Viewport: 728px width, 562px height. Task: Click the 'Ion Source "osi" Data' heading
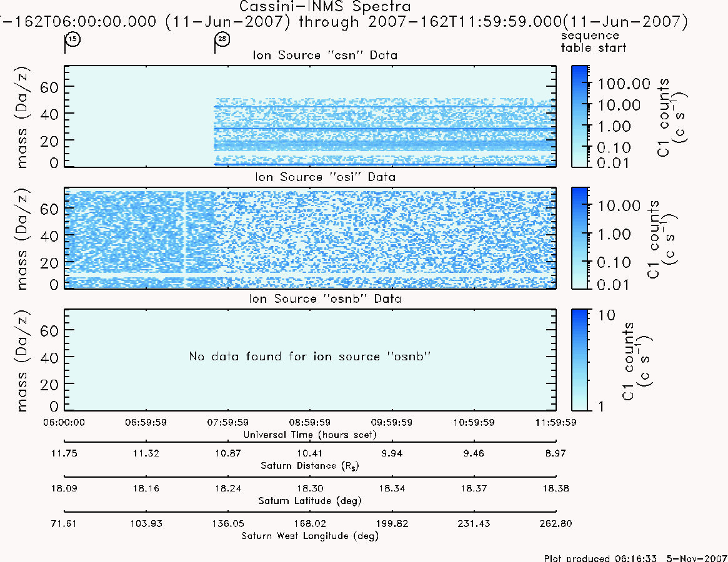click(x=325, y=177)
